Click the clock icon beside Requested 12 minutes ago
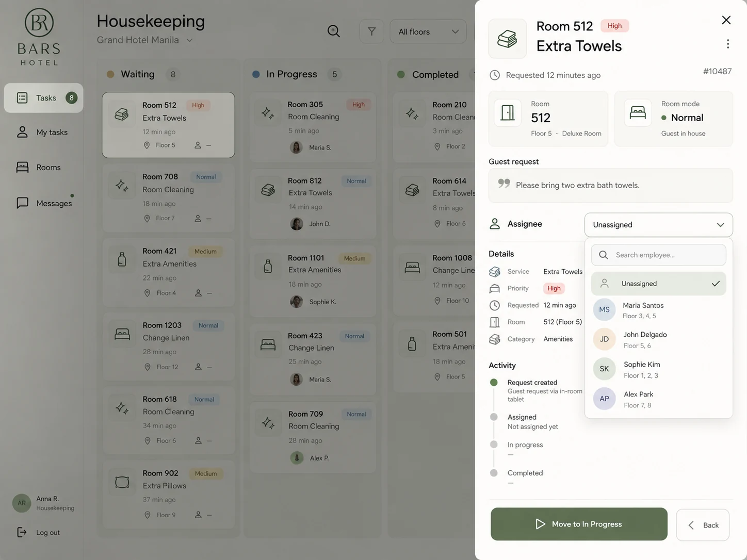Viewport: 747px width, 560px height. pyautogui.click(x=495, y=75)
